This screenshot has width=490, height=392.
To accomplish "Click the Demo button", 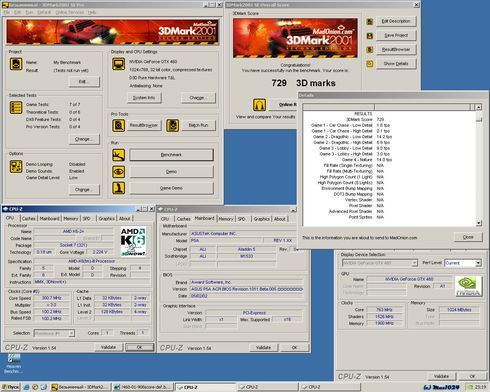I will [171, 172].
